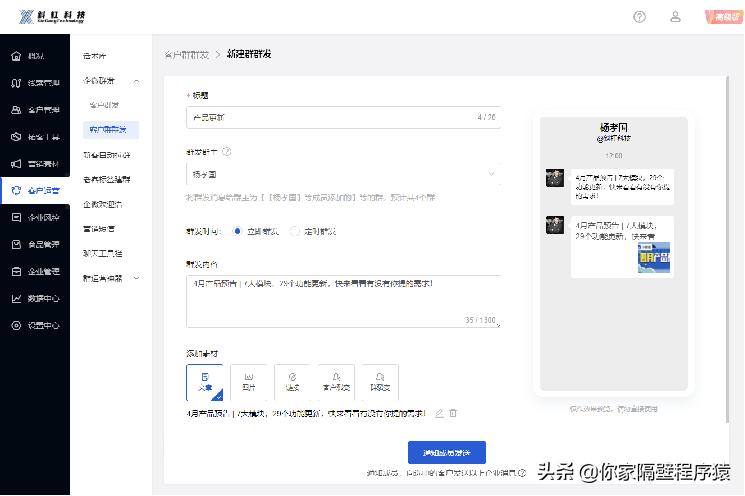The height and width of the screenshot is (496, 745).
Task: Open 聊天工具栏 in the secondary menu
Action: (x=103, y=253)
